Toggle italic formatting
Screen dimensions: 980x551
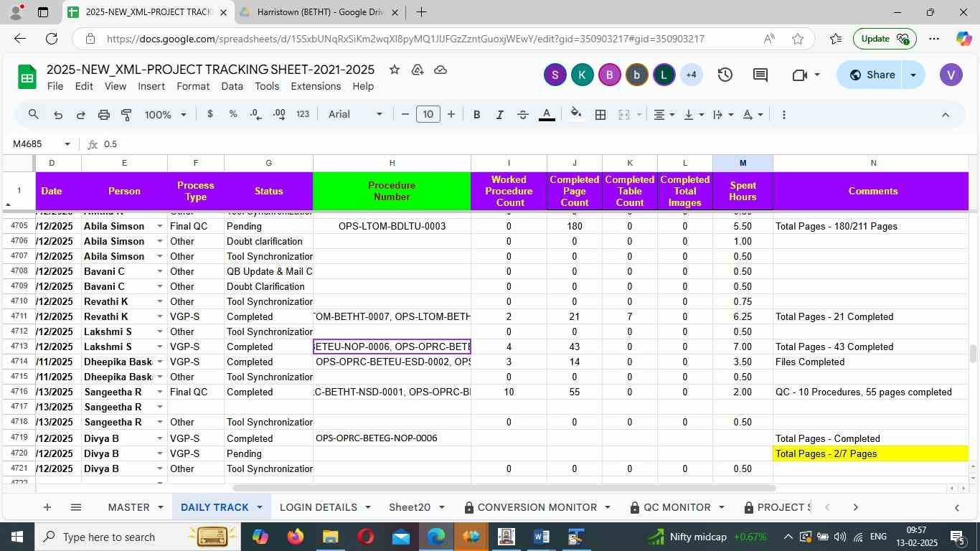499,115
